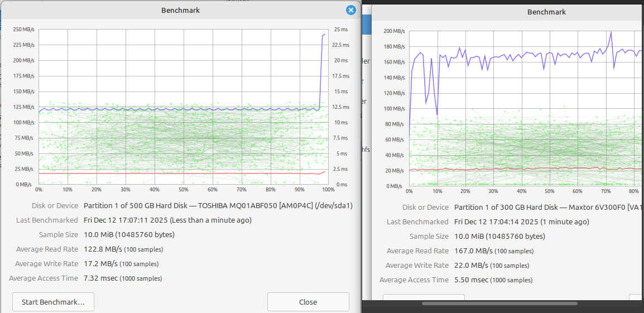Click the '12.5 ms' axis label
644x313 pixels.
click(340, 107)
